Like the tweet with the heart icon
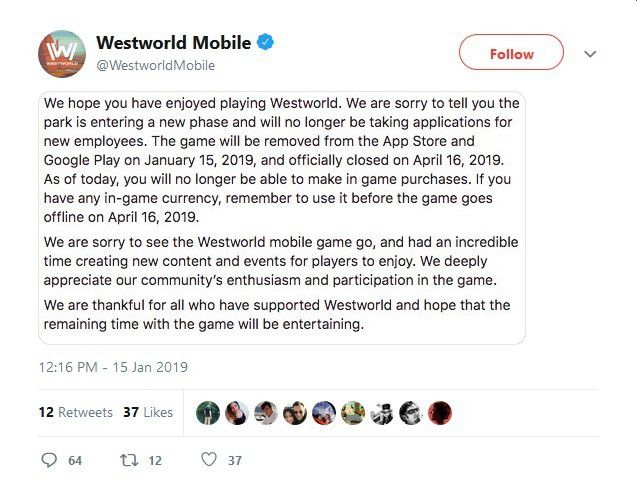637x493 pixels. [x=208, y=460]
